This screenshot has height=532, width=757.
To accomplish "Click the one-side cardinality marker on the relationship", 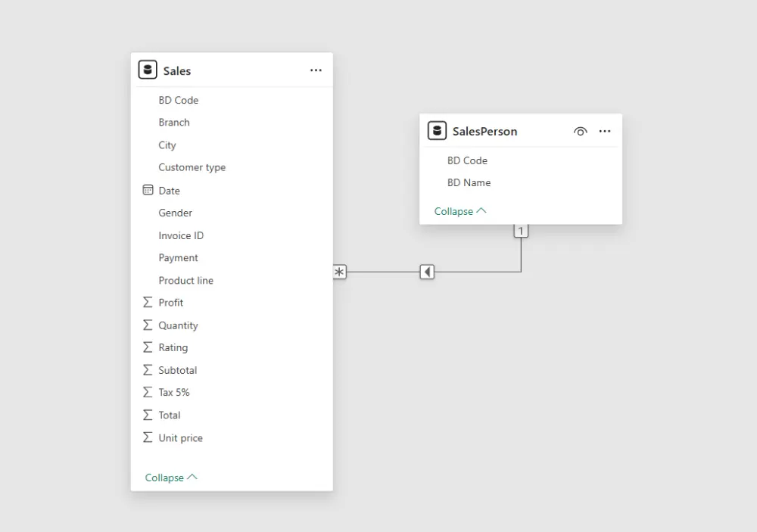I will [x=521, y=231].
